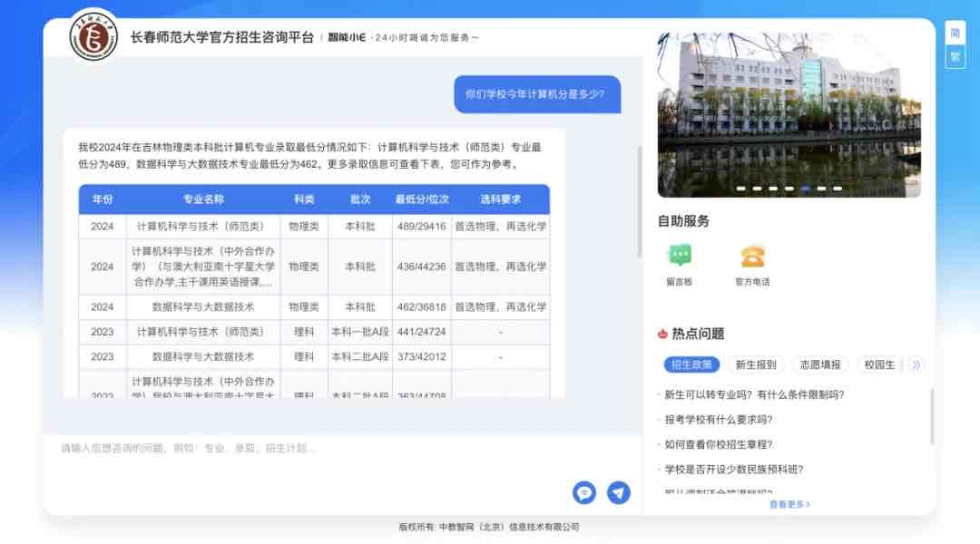Click the page title 长春师范大学官方招生咨询平台

pos(222,37)
